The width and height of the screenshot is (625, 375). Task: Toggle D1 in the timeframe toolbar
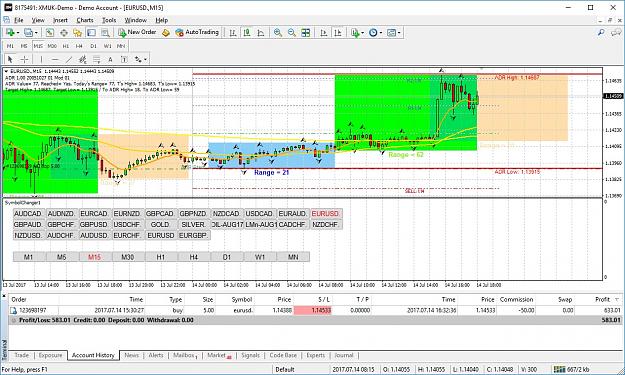(93, 46)
